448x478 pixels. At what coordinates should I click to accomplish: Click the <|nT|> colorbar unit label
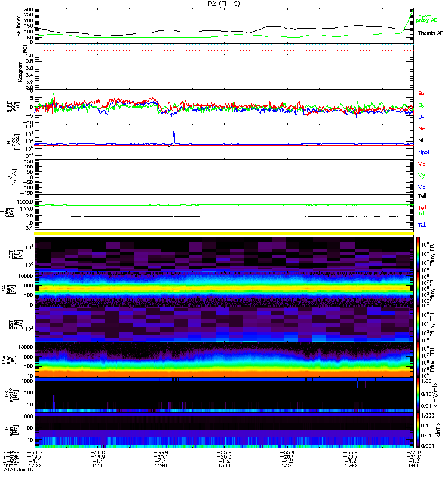point(438,430)
